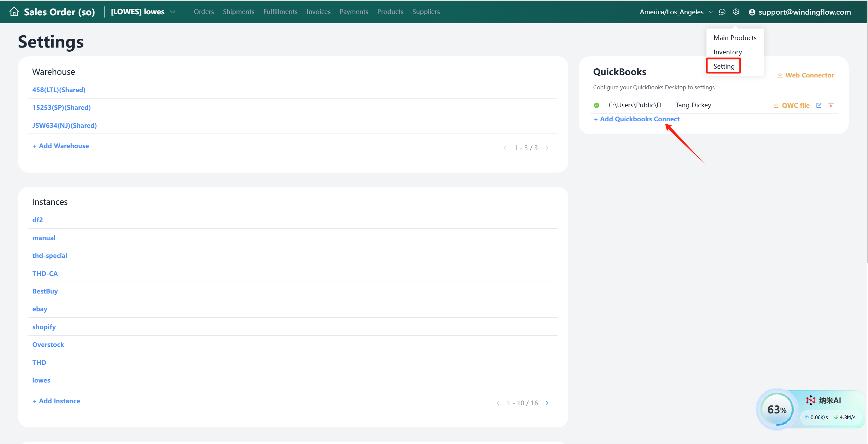Click the Add Warehouse link
Viewport: 868px width, 444px height.
tap(61, 146)
